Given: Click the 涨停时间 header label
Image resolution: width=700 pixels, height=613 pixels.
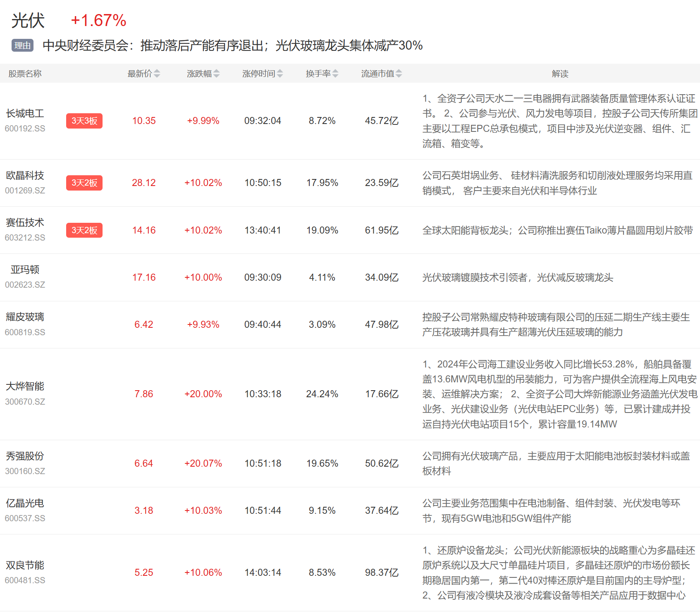Looking at the screenshot, I should pyautogui.click(x=259, y=74).
